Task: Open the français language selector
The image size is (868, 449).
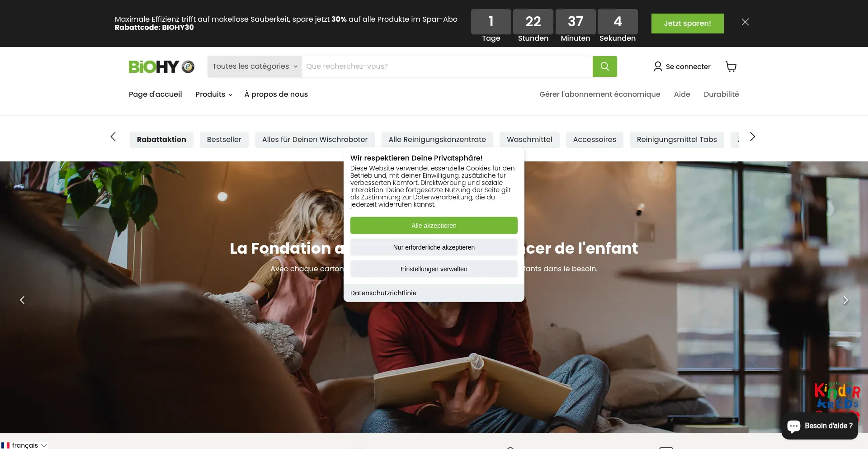Action: point(24,445)
